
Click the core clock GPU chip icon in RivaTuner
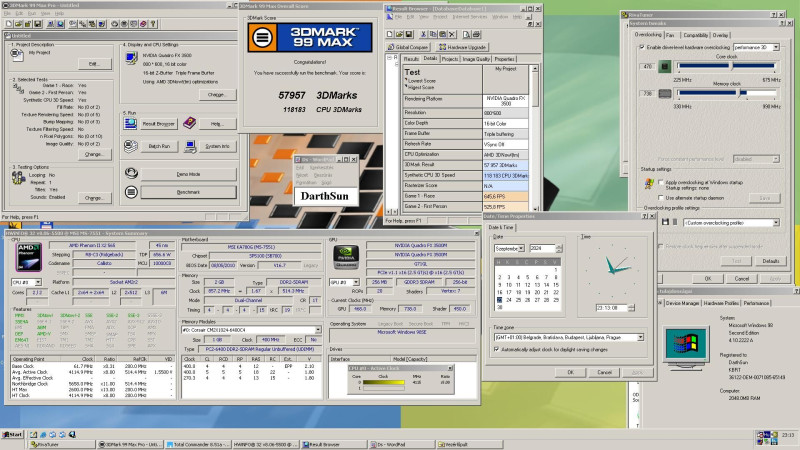tap(665, 66)
